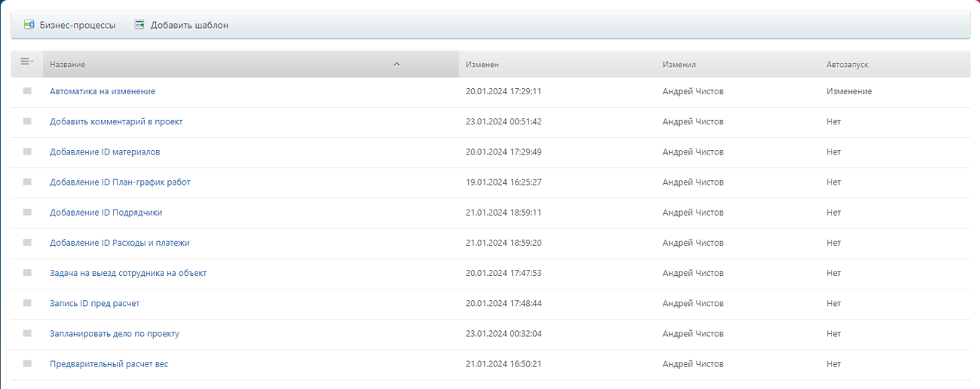This screenshot has height=389, width=980.
Task: Open Добавление ID План-график работ template
Action: (x=120, y=182)
